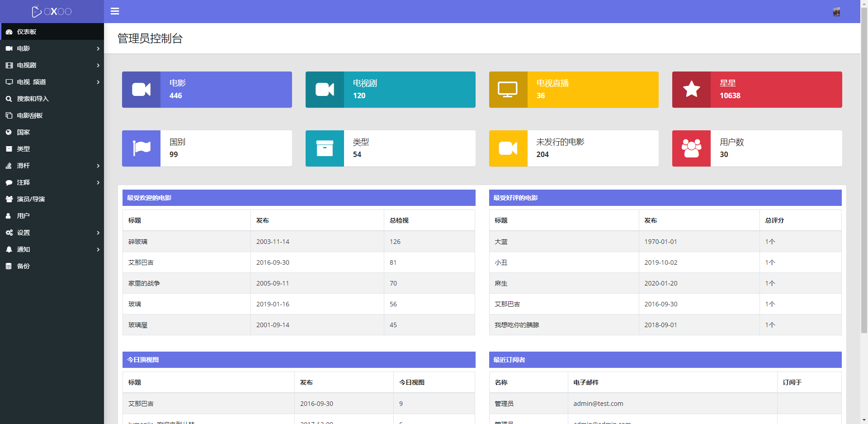Image resolution: width=868 pixels, height=424 pixels.
Task: Click admin@test.com subscriber email
Action: (x=598, y=404)
